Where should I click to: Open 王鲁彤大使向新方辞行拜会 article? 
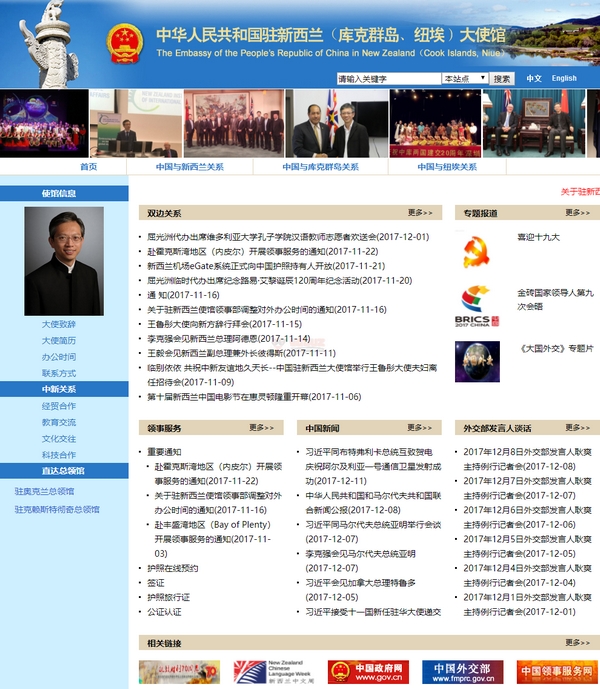pos(225,324)
